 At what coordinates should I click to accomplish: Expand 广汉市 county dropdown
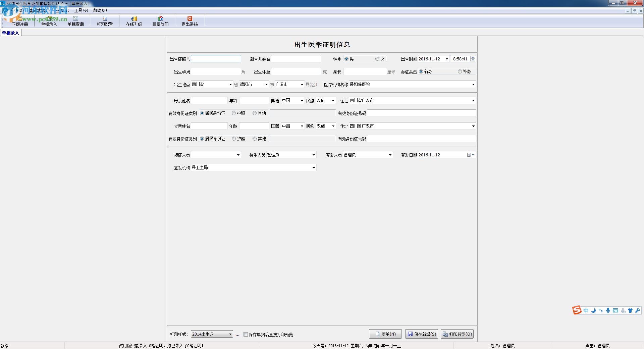[302, 85]
